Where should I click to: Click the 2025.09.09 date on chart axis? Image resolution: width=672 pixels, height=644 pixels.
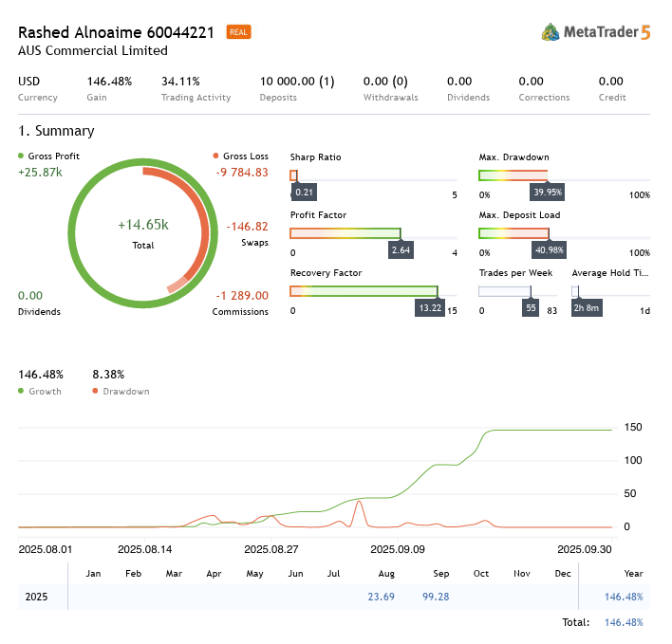398,549
